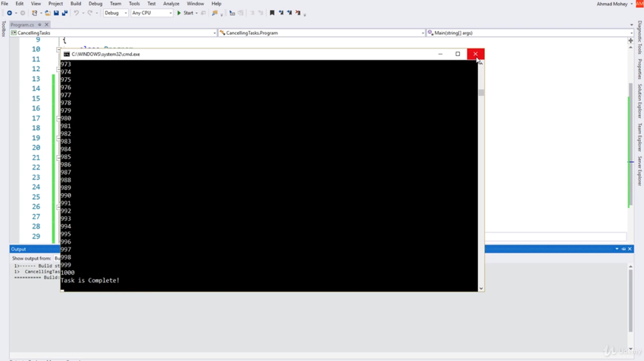Collapse the code outline at line 26
Viewport: 644px width, 361px height.
pyautogui.click(x=58, y=207)
